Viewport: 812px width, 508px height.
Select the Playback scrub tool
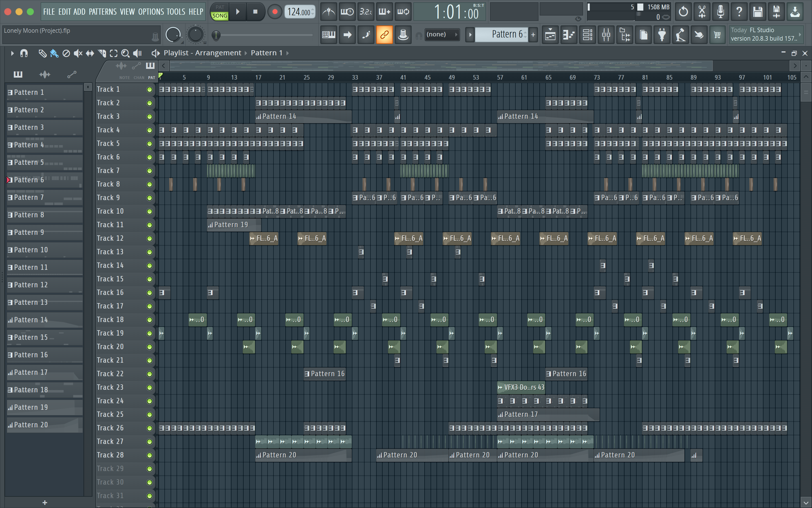coord(137,53)
